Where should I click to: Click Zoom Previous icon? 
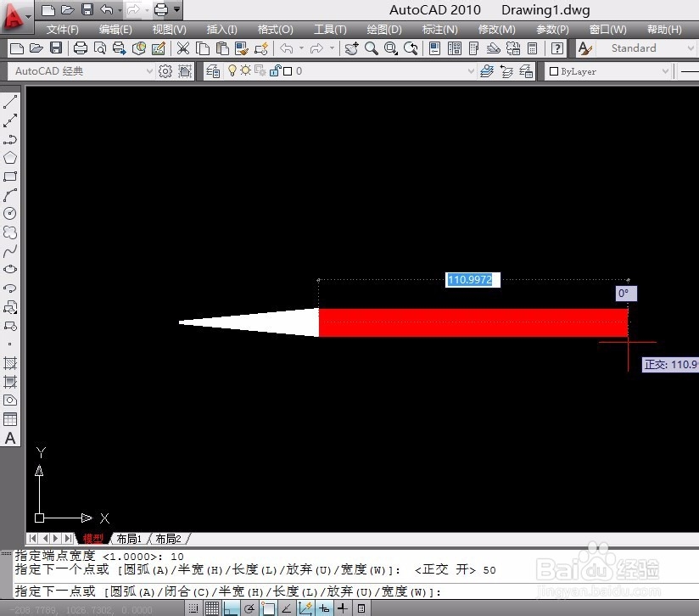click(411, 48)
